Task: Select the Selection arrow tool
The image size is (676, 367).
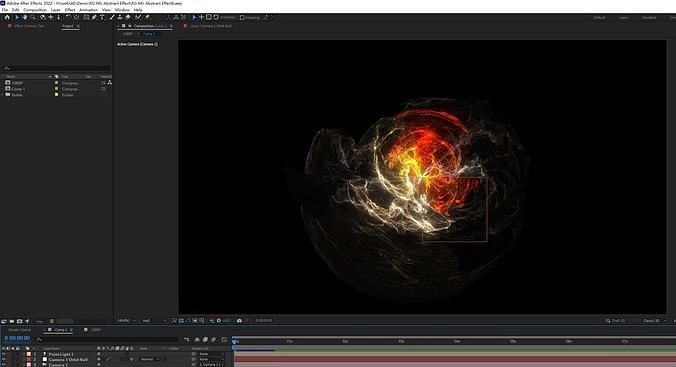Action: click(17, 17)
